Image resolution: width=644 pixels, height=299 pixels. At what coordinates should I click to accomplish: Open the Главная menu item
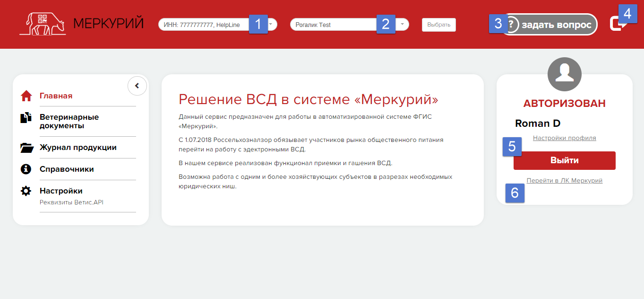56,96
